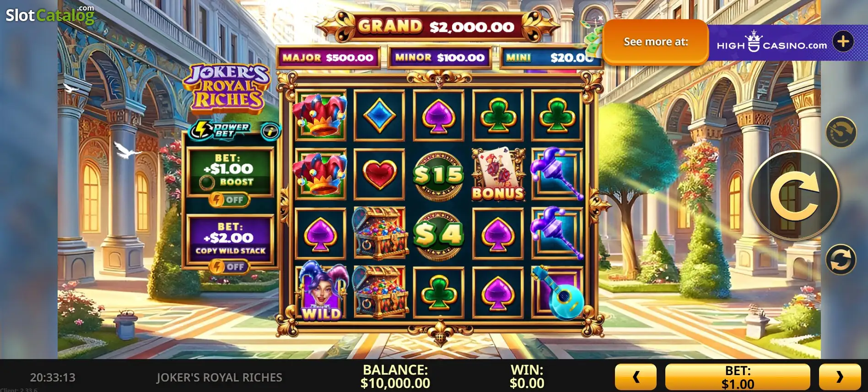Open autoplay with the double-arrow icon

841,259
